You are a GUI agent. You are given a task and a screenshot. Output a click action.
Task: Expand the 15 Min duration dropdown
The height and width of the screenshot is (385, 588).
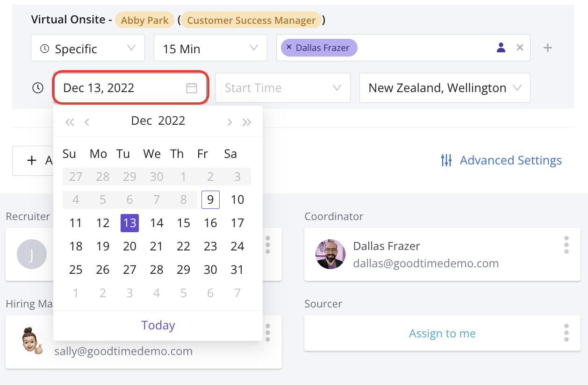[210, 48]
